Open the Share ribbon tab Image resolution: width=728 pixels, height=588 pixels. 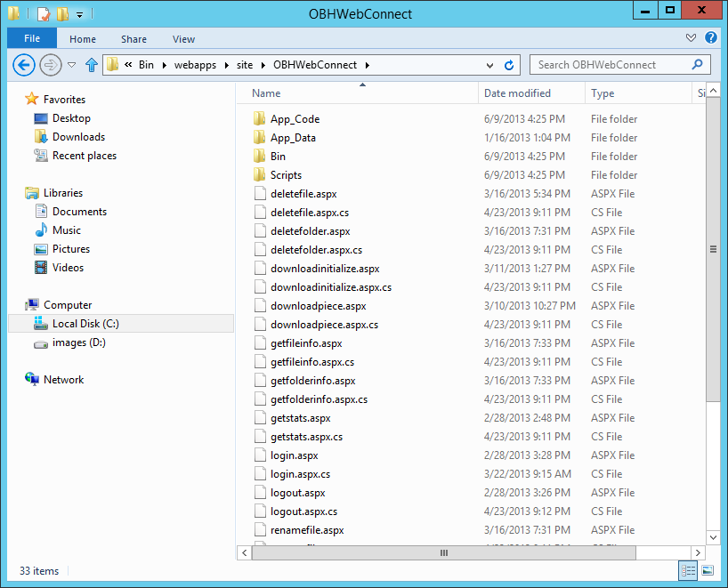click(x=133, y=39)
